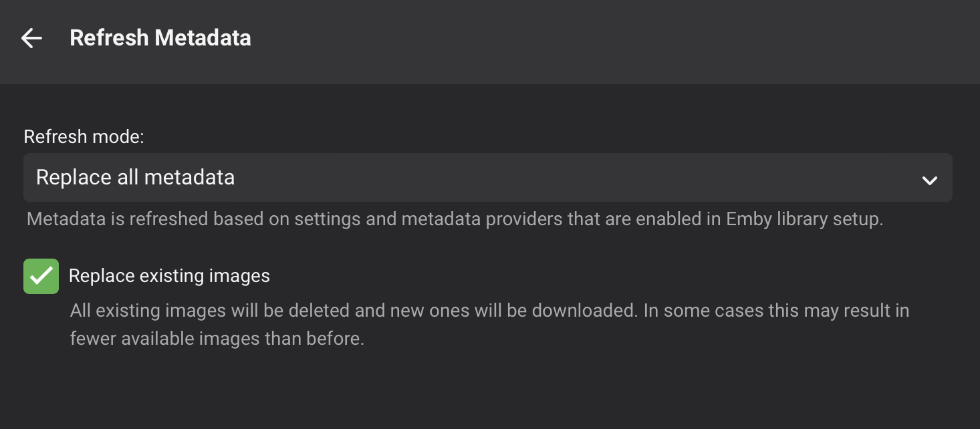Click the "Refresh mode:" field label
The height and width of the screenshot is (429, 980).
pyautogui.click(x=84, y=137)
